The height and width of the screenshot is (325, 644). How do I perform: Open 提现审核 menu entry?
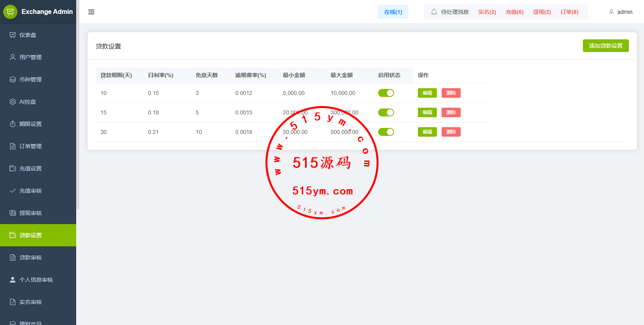click(38, 213)
